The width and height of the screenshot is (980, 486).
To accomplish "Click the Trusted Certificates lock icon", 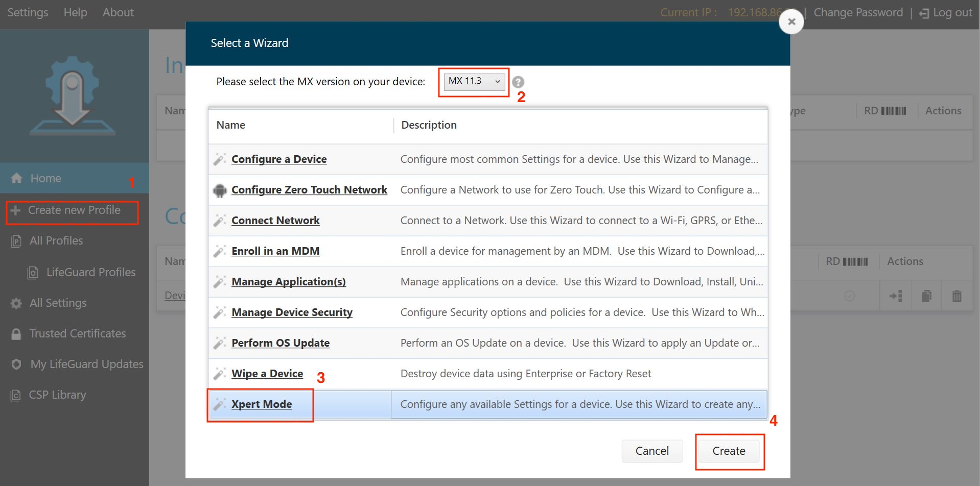I will (16, 334).
